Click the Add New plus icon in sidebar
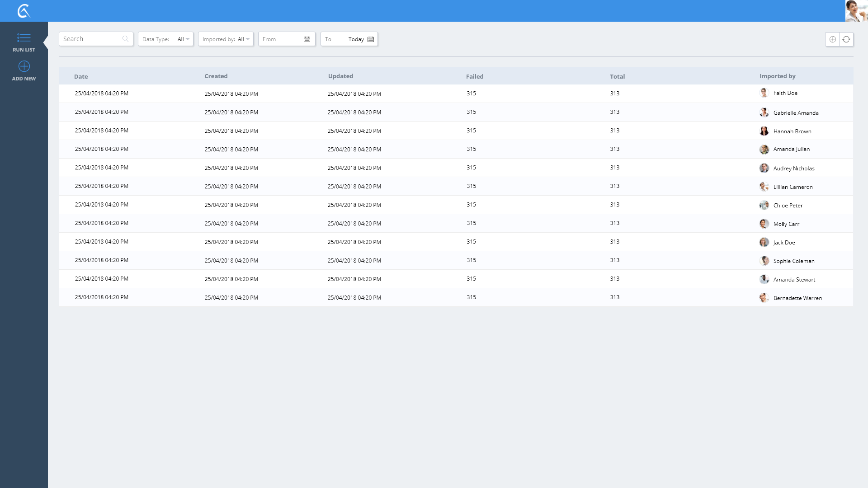 pyautogui.click(x=24, y=66)
